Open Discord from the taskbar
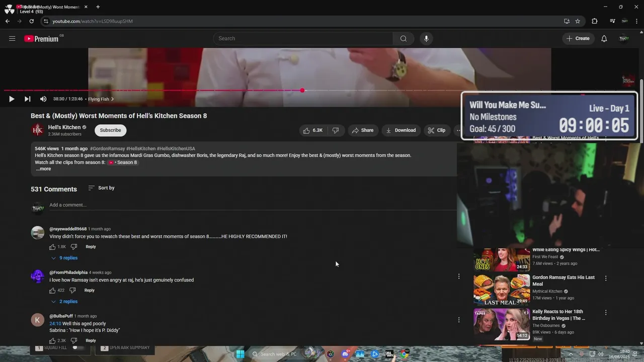This screenshot has height=362, width=644. pos(345,354)
